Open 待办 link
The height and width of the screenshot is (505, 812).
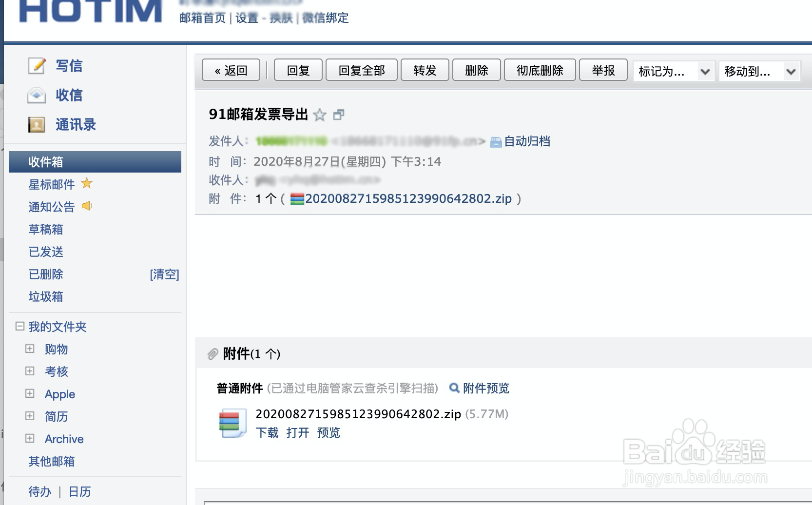click(40, 491)
